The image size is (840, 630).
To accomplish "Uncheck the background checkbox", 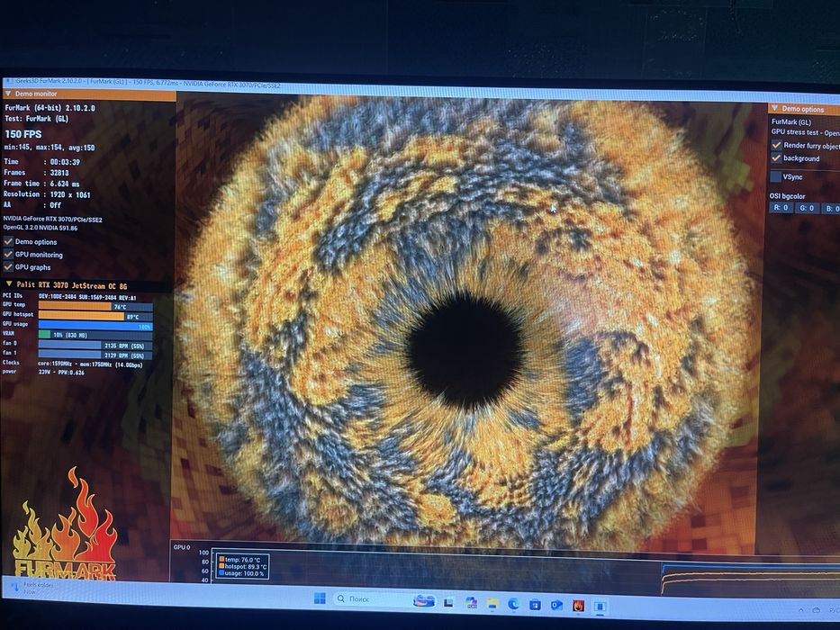I will (776, 158).
